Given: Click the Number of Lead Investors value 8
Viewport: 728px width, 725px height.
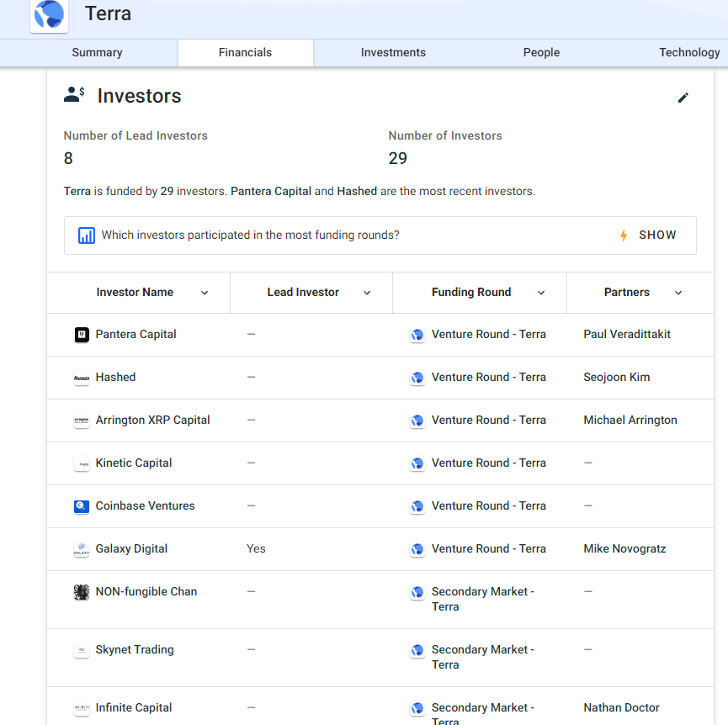Looking at the screenshot, I should pos(68,159).
